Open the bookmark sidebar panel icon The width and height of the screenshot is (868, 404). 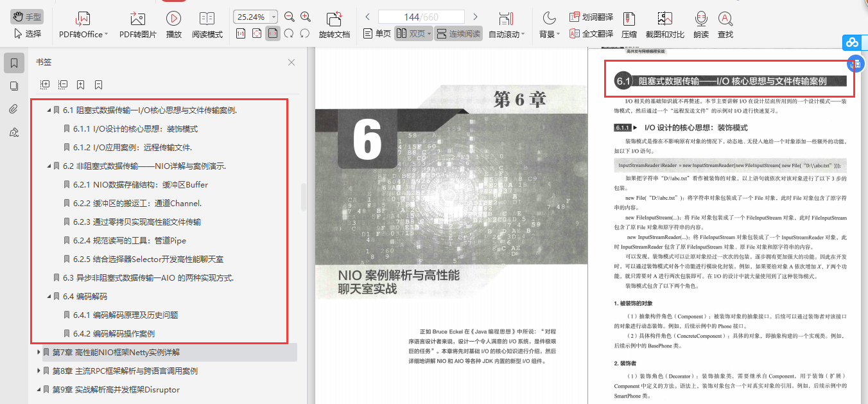(14, 63)
